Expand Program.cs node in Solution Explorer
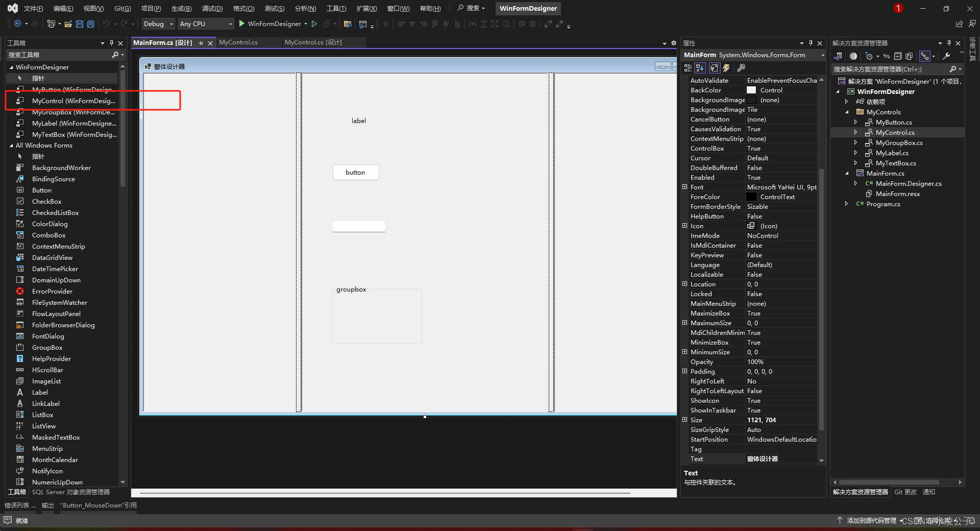 (x=847, y=204)
